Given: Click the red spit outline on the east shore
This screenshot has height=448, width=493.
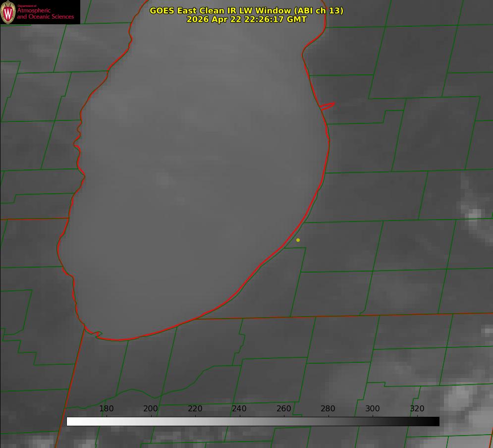Looking at the screenshot, I should (327, 106).
